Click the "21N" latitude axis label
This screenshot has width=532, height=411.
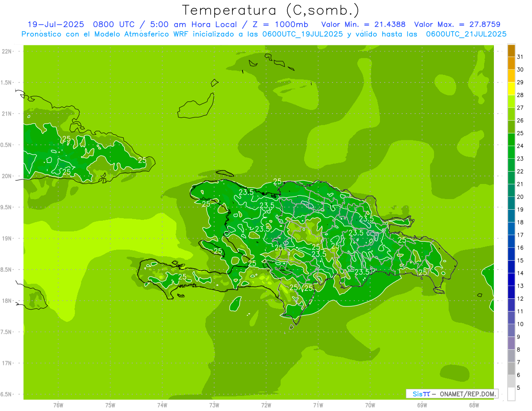coord(7,114)
